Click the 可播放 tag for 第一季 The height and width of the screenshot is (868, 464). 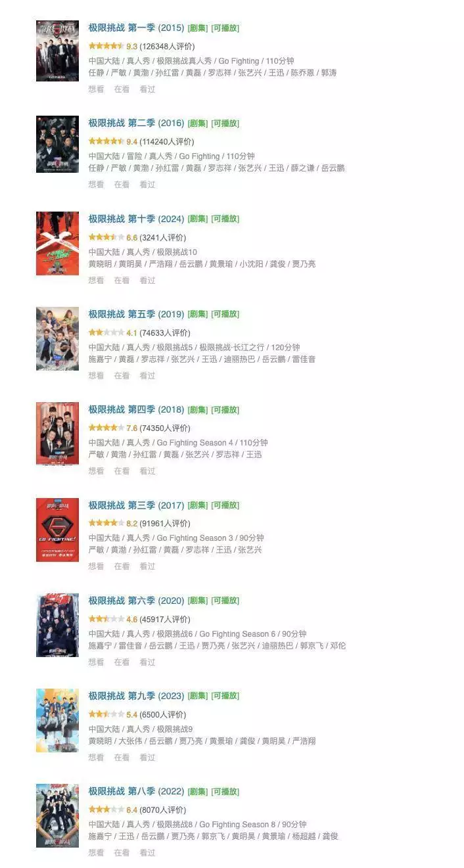(x=225, y=28)
